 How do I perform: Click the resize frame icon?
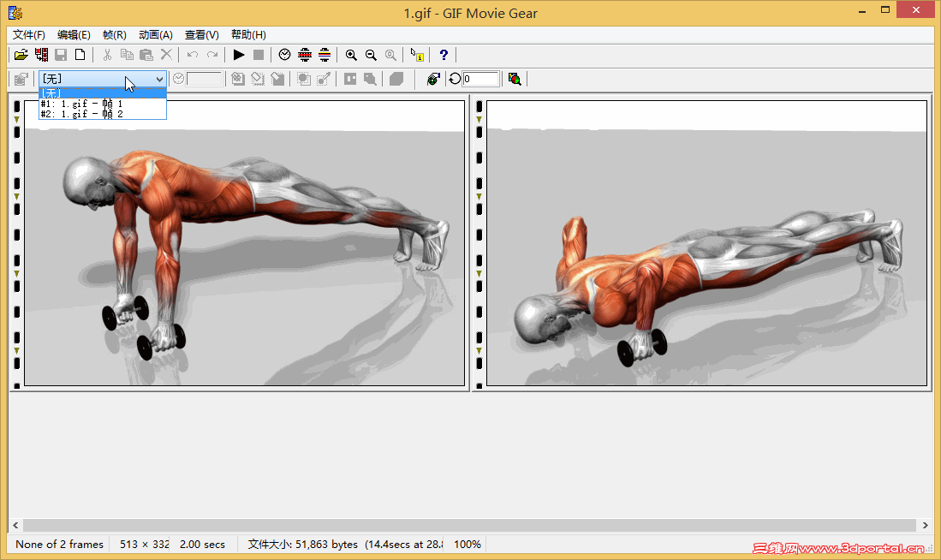pyautogui.click(x=278, y=80)
